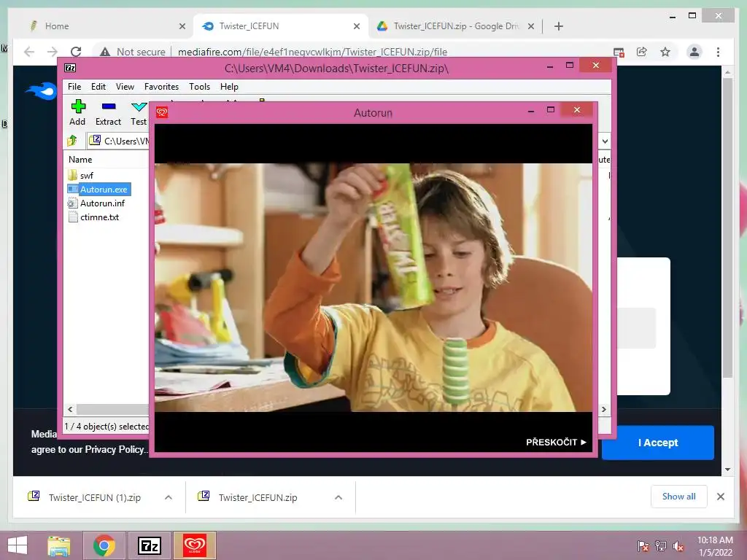The image size is (747, 560).
Task: Open Chrome three-dot menu
Action: [718, 52]
